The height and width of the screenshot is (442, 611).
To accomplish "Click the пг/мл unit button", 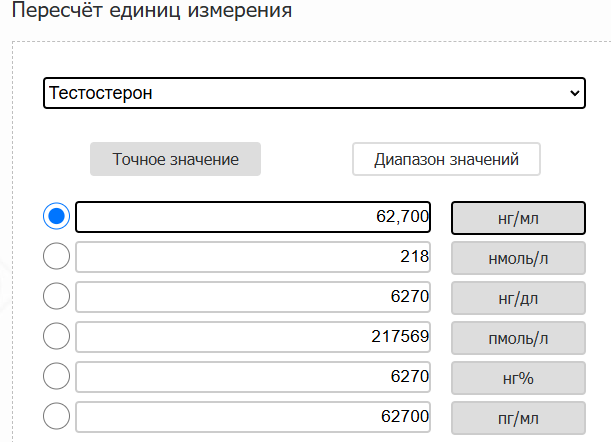I will (518, 418).
